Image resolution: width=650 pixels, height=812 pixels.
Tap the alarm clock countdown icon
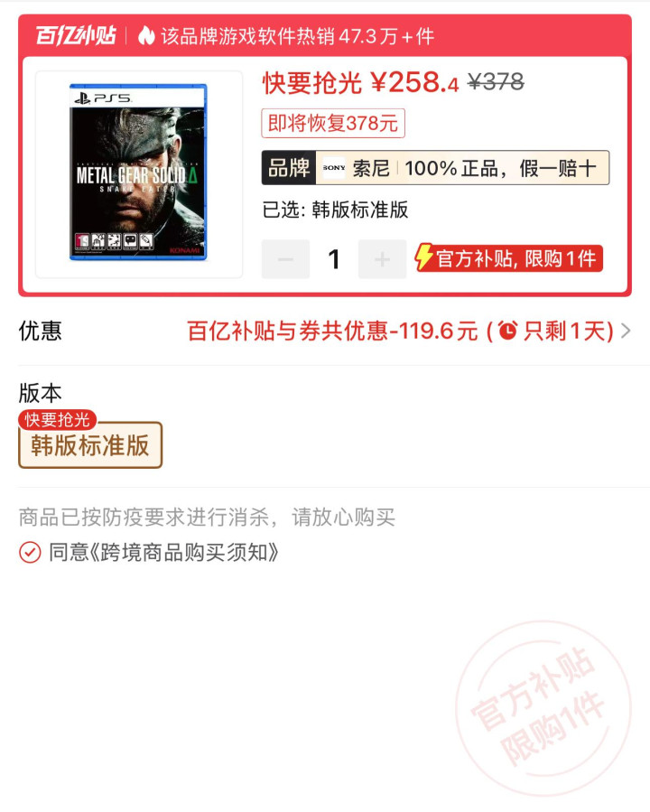(507, 331)
